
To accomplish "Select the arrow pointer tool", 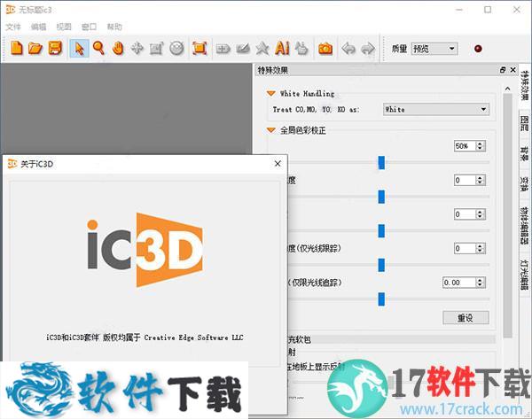I will [79, 48].
